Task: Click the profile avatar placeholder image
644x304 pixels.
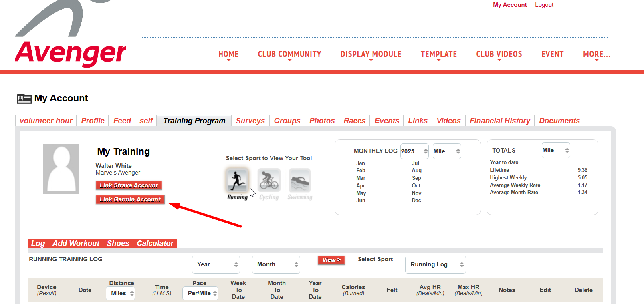Action: pyautogui.click(x=61, y=169)
